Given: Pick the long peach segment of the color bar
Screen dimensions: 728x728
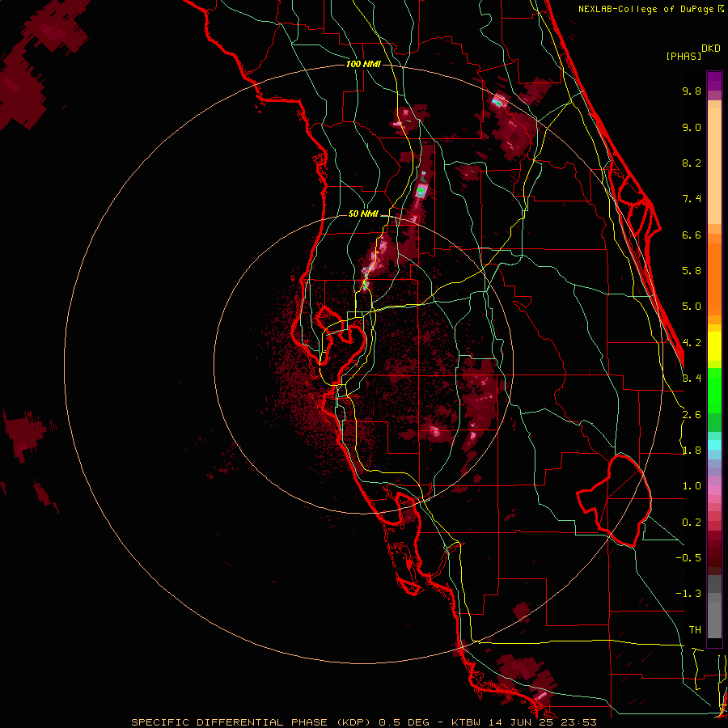Looking at the screenshot, I should pos(714,167).
